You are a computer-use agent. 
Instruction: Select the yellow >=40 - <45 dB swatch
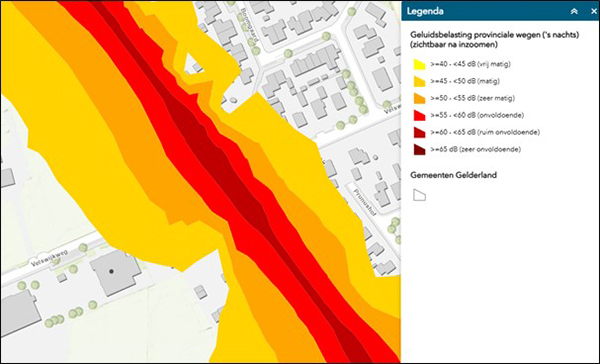point(419,64)
